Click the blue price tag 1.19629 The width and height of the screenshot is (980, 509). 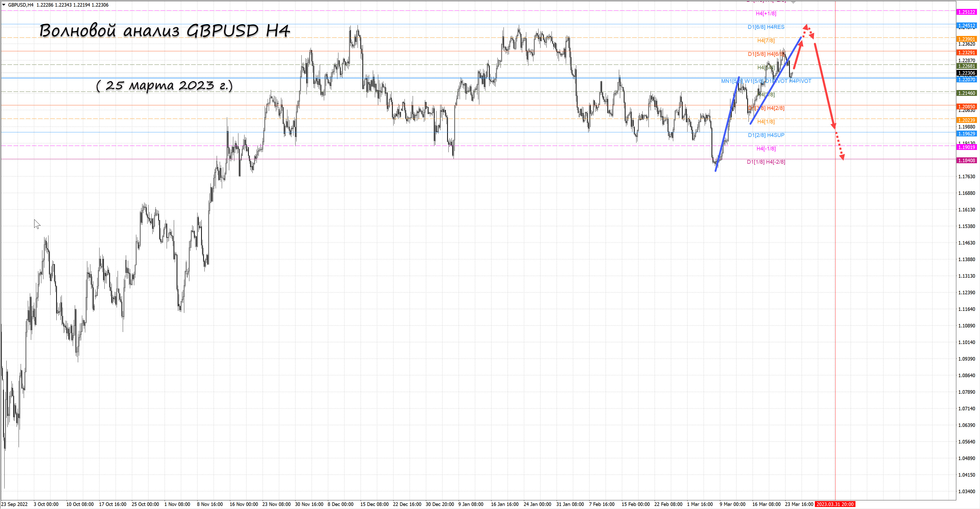pyautogui.click(x=966, y=134)
